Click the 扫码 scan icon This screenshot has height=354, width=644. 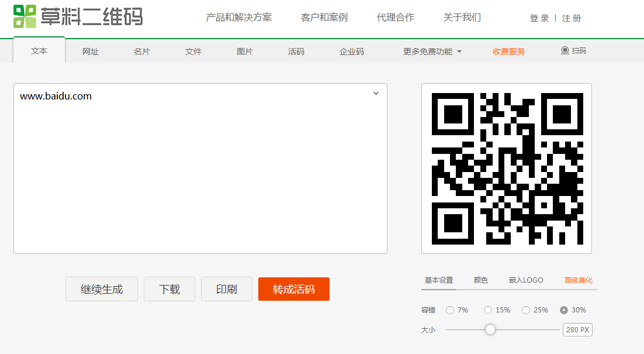point(565,50)
